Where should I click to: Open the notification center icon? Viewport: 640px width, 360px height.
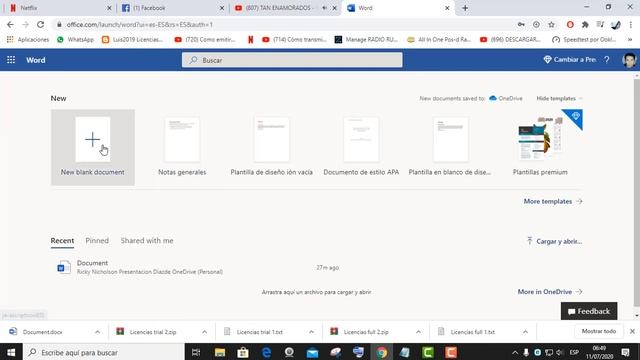[x=625, y=352]
